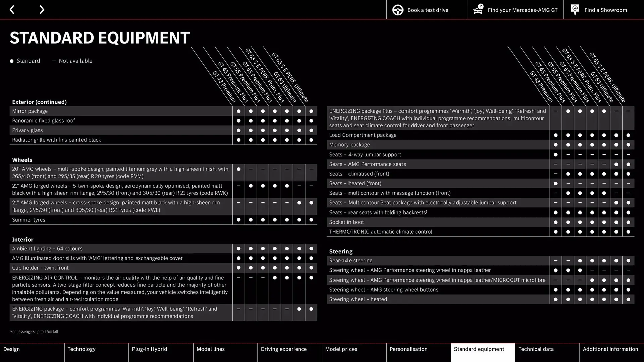
Task: Open the Model lines tab
Action: (x=225, y=352)
